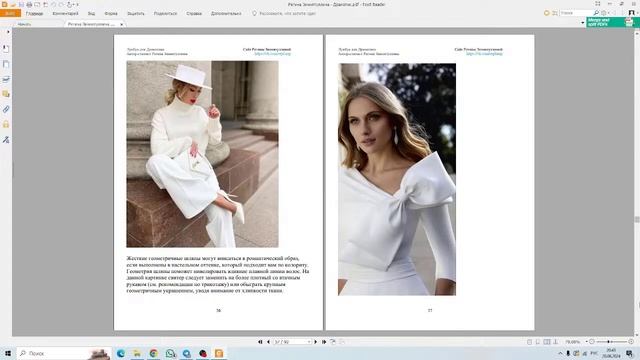This screenshot has width=640, height=360.
Task: Select single page view mode icon
Action: click(x=529, y=342)
